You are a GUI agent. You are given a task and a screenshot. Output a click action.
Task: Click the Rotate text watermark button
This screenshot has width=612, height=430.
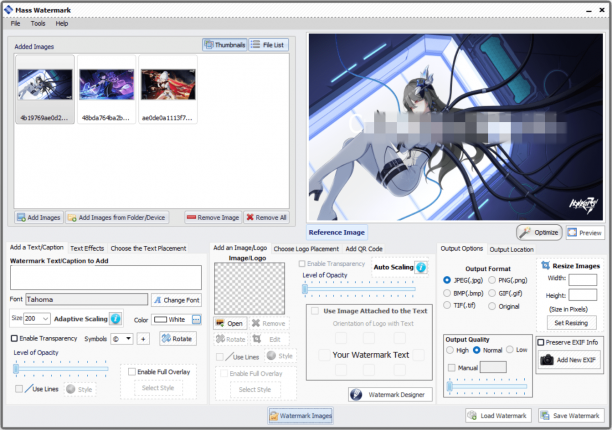[x=178, y=339]
